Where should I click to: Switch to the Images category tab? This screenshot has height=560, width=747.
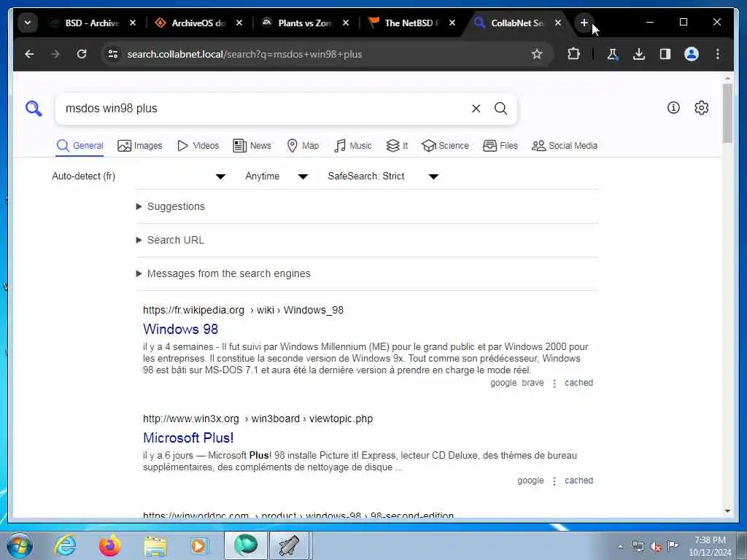pos(139,146)
